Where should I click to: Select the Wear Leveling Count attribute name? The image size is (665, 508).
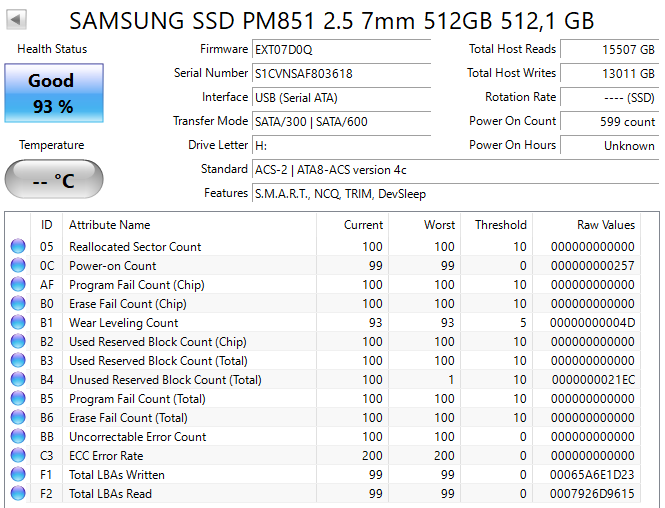click(x=123, y=323)
